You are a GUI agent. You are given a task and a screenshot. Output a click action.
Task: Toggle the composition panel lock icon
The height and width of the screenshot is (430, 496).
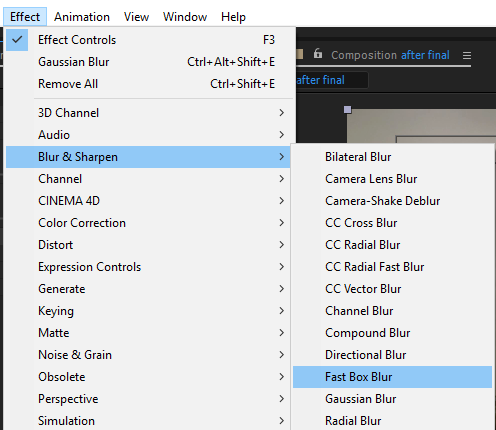[x=318, y=53]
